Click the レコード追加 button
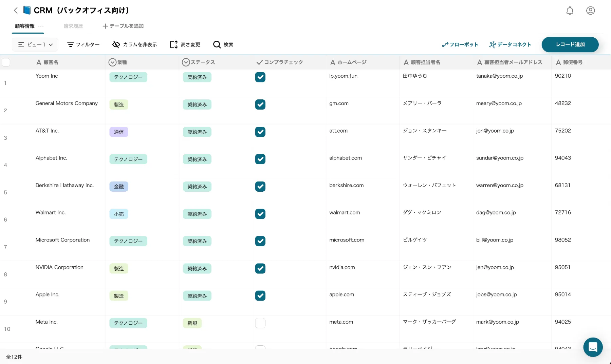The image size is (611, 364). (x=570, y=44)
